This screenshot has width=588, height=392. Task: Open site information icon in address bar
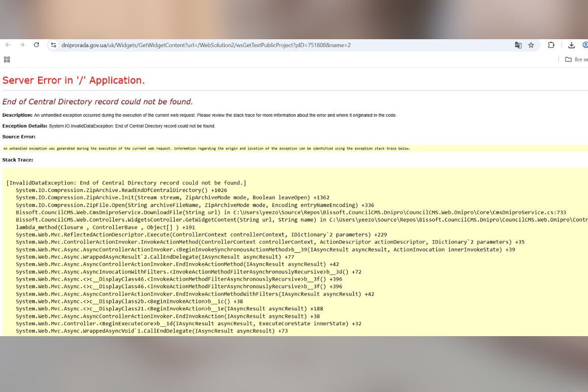[x=54, y=45]
